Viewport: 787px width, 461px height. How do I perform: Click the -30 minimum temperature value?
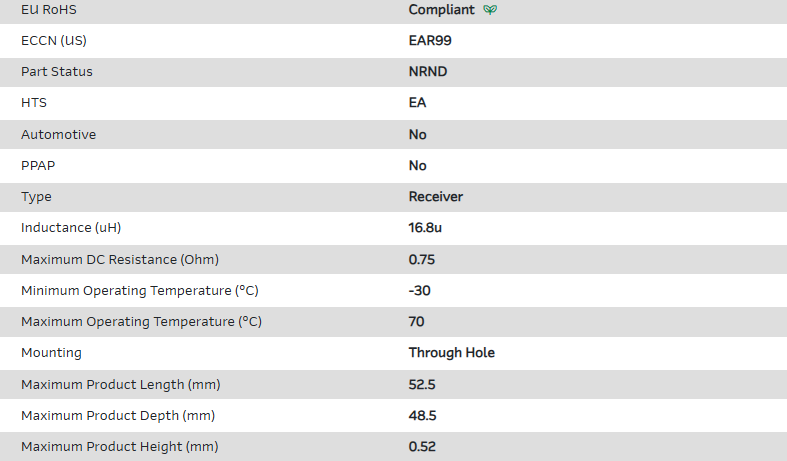(420, 290)
